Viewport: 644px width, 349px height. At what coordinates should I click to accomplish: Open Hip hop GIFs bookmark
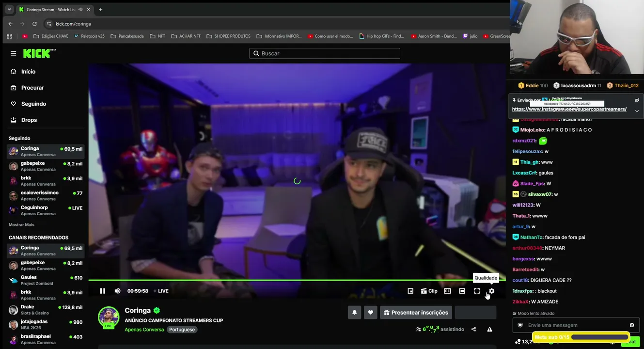coord(381,36)
